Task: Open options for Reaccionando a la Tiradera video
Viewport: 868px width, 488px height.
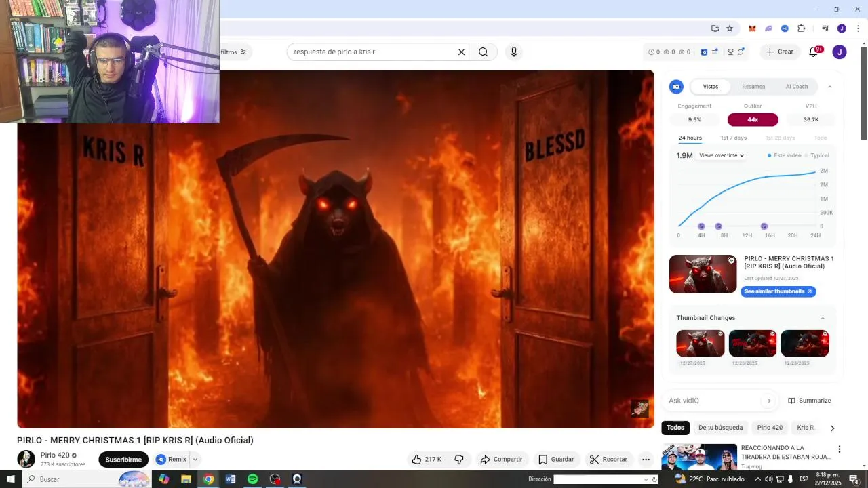Action: click(x=840, y=449)
